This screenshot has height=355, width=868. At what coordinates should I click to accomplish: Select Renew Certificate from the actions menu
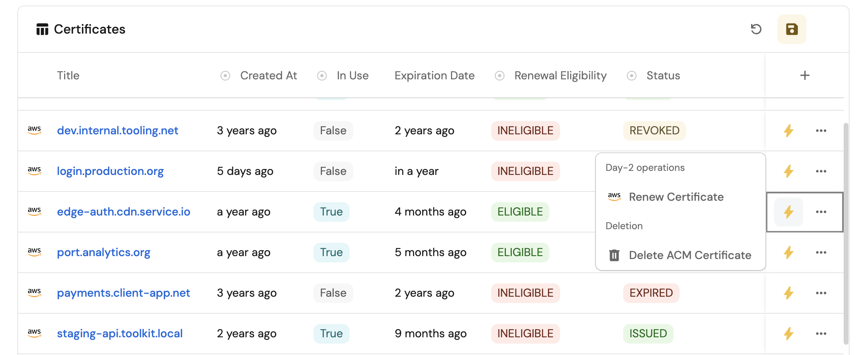(676, 197)
